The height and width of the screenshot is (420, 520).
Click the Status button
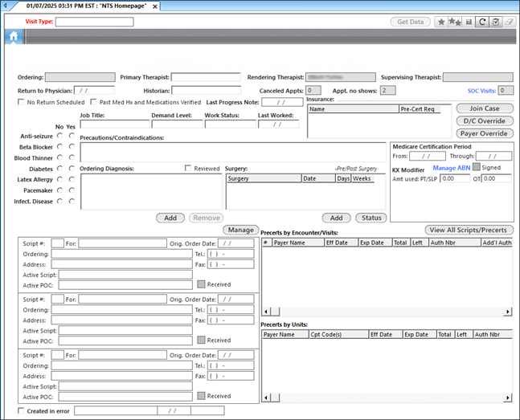371,218
